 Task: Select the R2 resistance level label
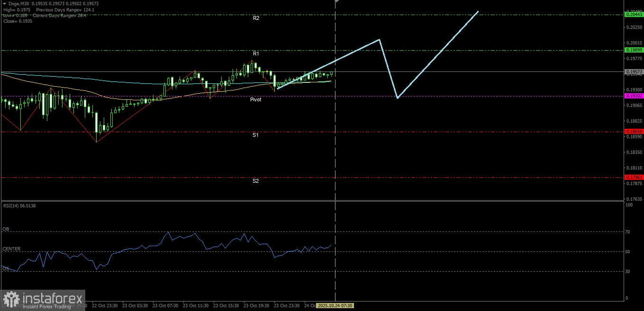[x=256, y=18]
